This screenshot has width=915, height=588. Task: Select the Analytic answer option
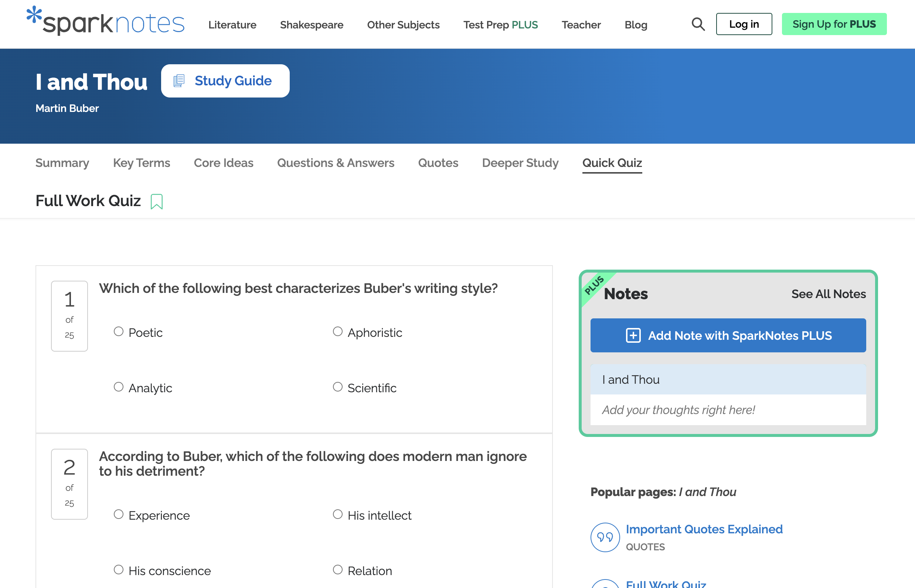(119, 387)
